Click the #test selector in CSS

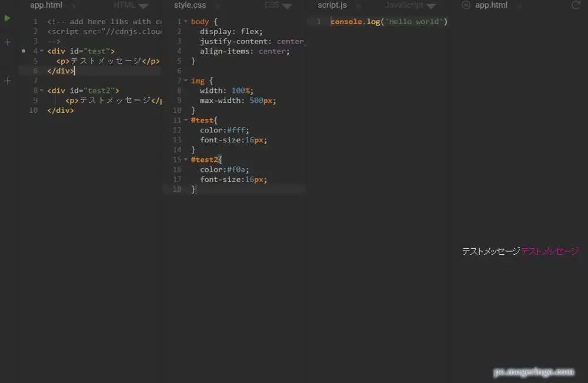coord(202,120)
